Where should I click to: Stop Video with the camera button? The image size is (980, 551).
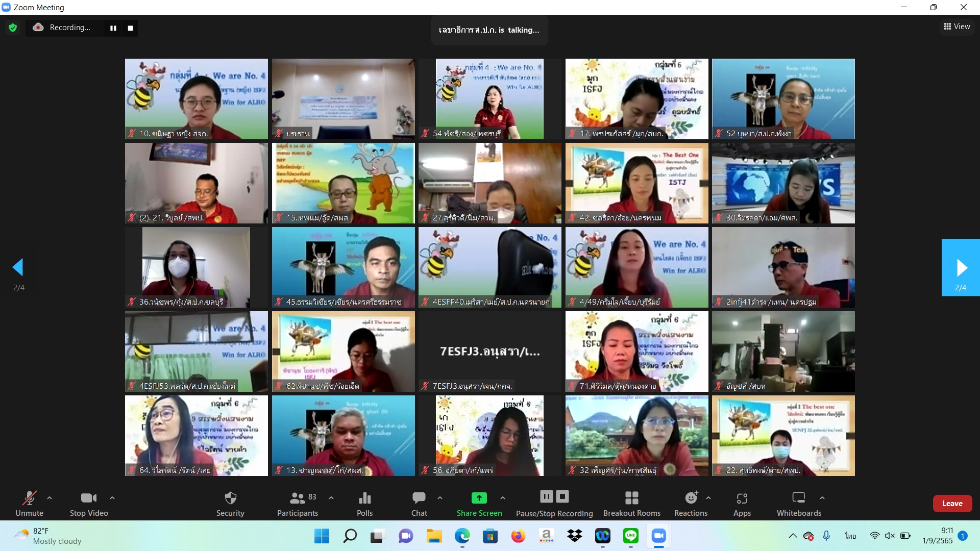(x=89, y=503)
